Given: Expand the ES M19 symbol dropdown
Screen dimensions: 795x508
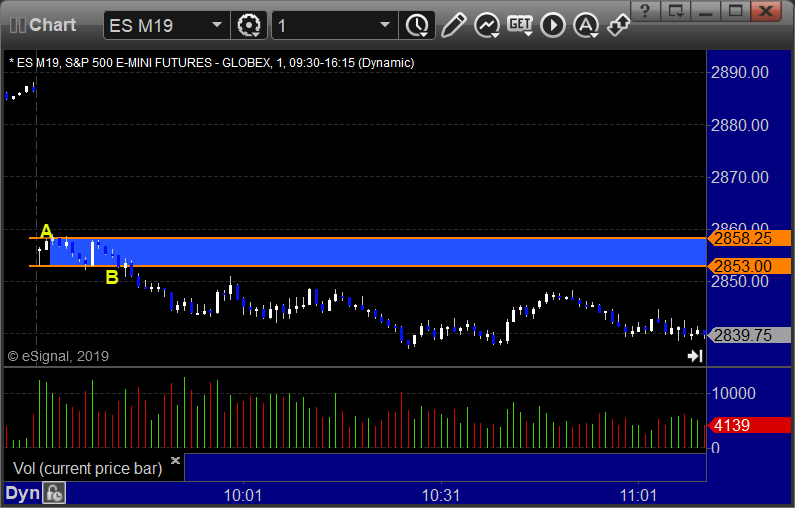Looking at the screenshot, I should 216,25.
